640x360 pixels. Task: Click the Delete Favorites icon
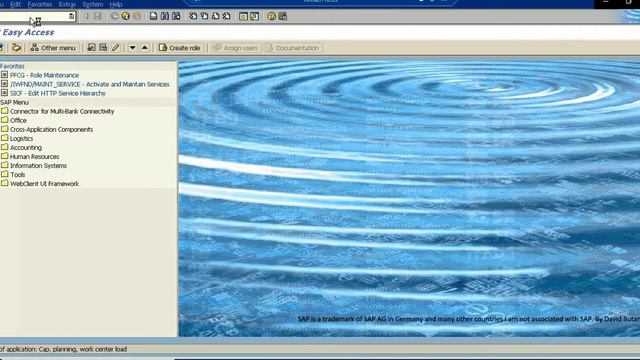pos(103,48)
